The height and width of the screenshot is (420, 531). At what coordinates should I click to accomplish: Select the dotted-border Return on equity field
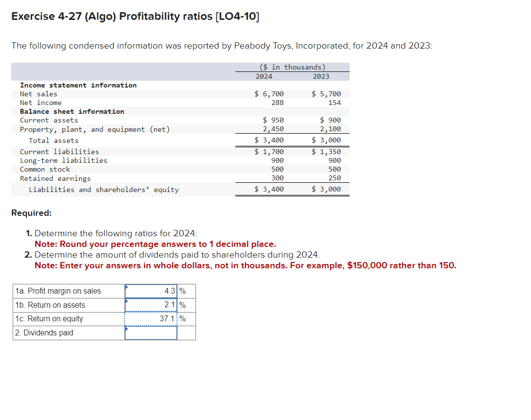tap(151, 319)
